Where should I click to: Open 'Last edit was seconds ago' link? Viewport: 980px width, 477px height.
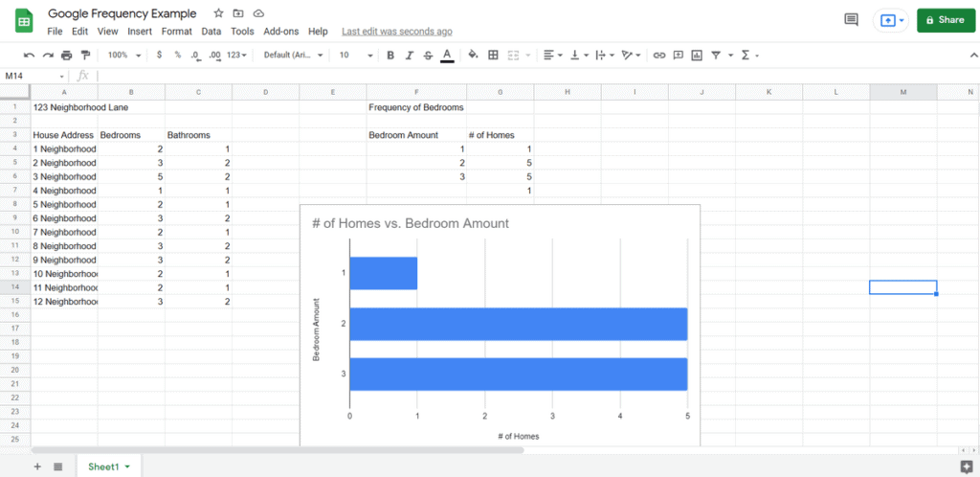point(397,32)
